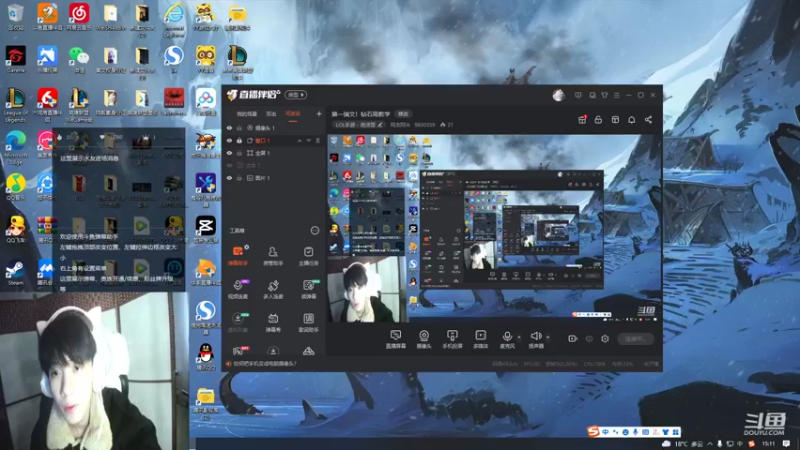Click the record video icon

tap(572, 338)
